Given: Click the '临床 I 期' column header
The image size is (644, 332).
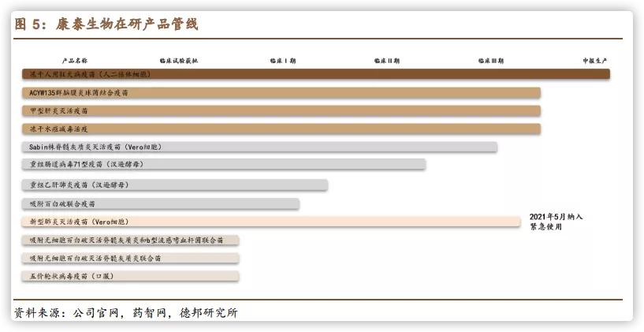Looking at the screenshot, I should coord(283,61).
